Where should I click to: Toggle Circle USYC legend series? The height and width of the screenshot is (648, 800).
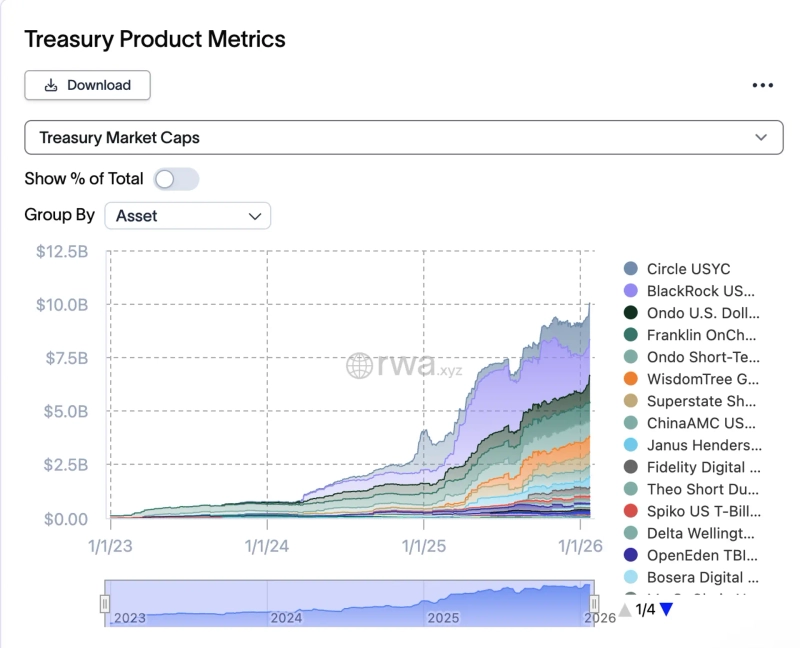click(x=688, y=269)
